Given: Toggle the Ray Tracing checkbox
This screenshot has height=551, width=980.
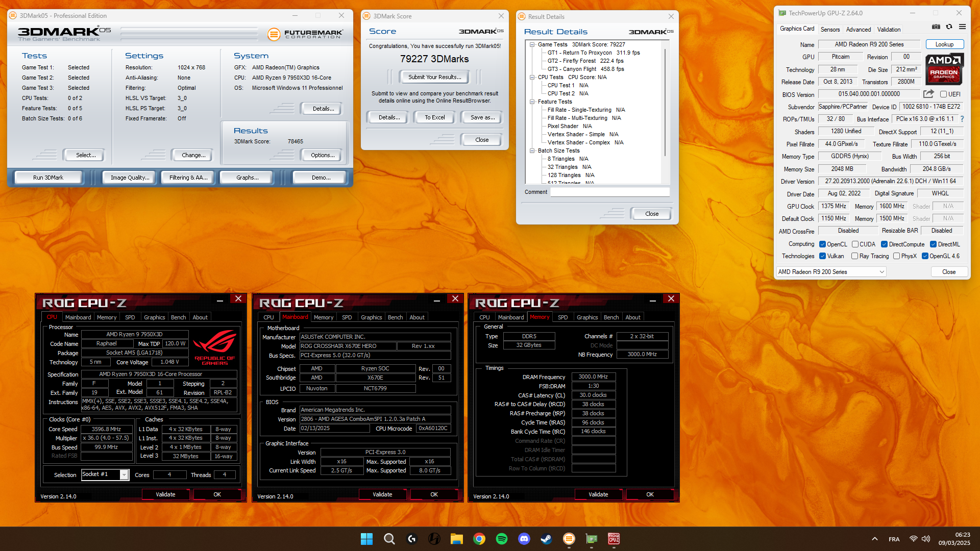Looking at the screenshot, I should point(854,256).
